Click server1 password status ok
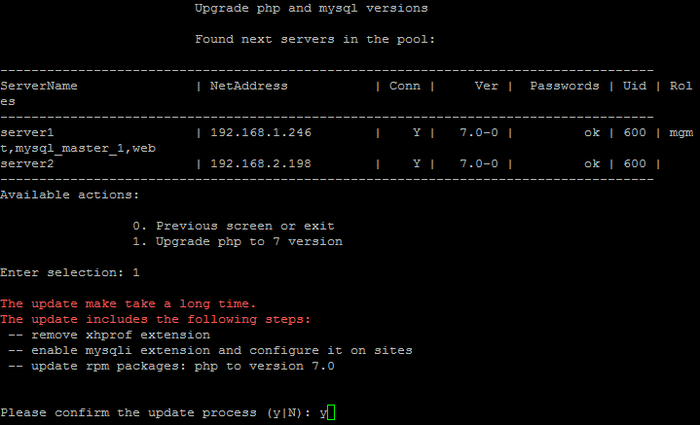This screenshot has height=425, width=700. coord(592,133)
